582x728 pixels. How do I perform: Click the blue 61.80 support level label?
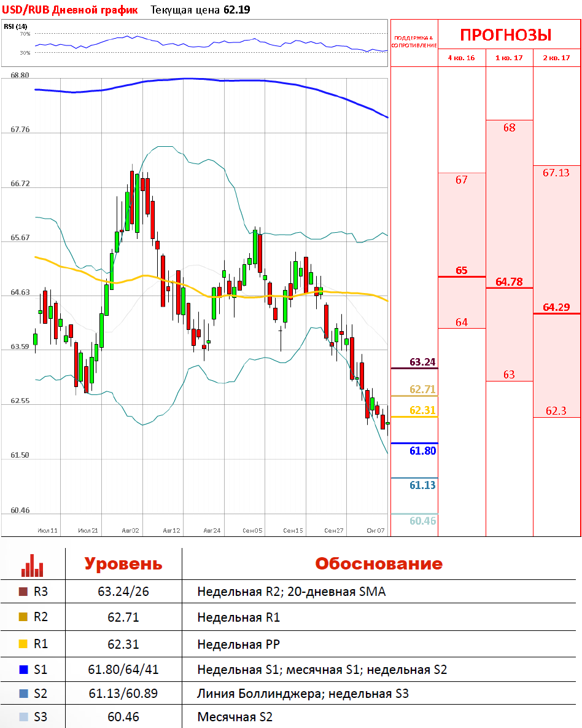(x=422, y=450)
